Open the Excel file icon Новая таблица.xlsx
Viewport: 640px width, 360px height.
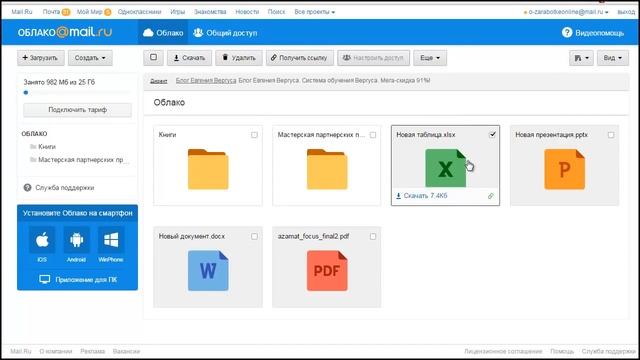click(445, 168)
